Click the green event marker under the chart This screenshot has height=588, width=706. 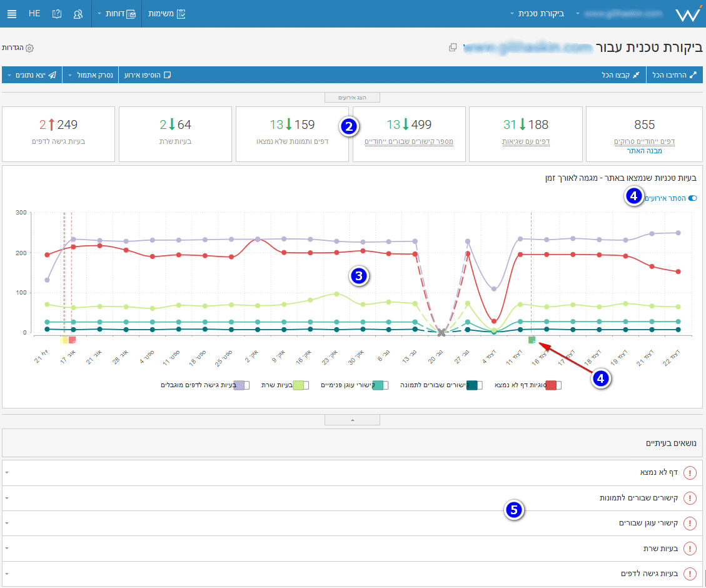pos(532,340)
